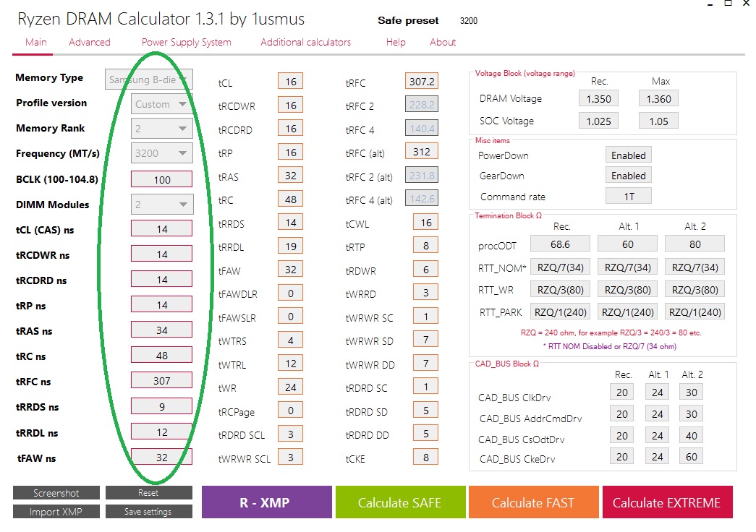756x532 pixels.
Task: Click the Import XMP button
Action: pos(56,511)
